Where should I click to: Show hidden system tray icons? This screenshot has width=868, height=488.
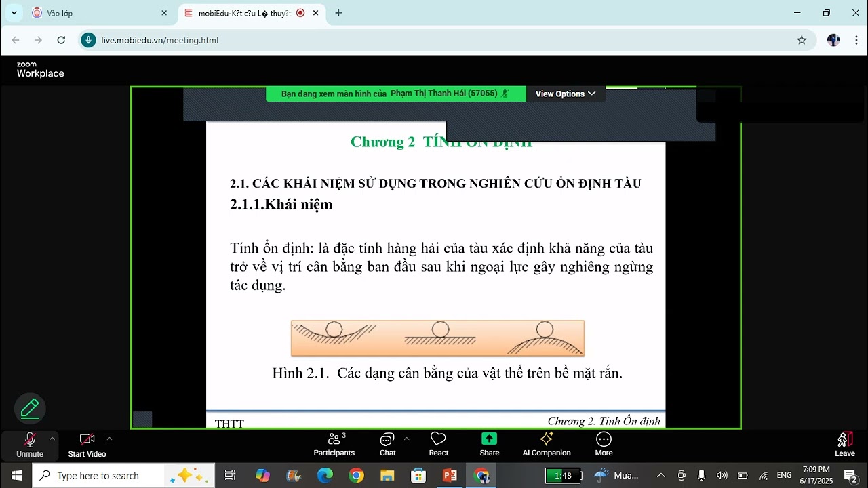pos(661,475)
